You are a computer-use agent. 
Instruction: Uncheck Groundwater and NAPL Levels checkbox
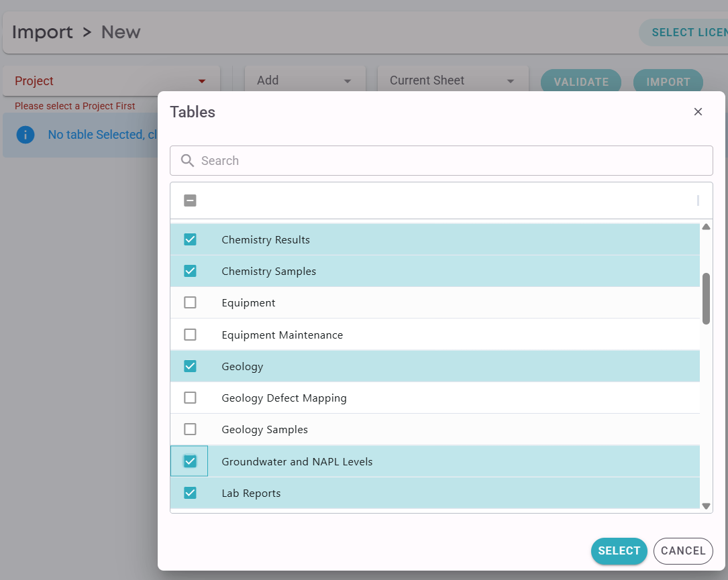coord(190,461)
